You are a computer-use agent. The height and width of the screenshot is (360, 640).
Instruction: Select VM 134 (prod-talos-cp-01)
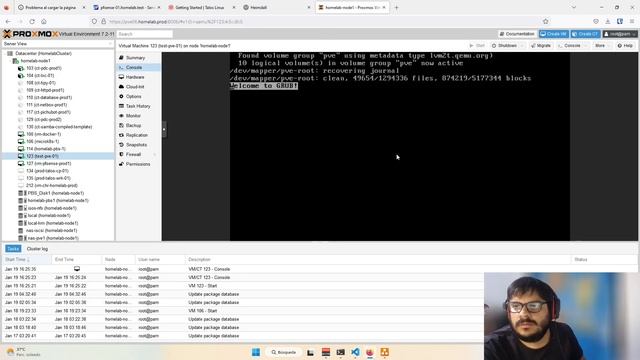click(x=47, y=171)
